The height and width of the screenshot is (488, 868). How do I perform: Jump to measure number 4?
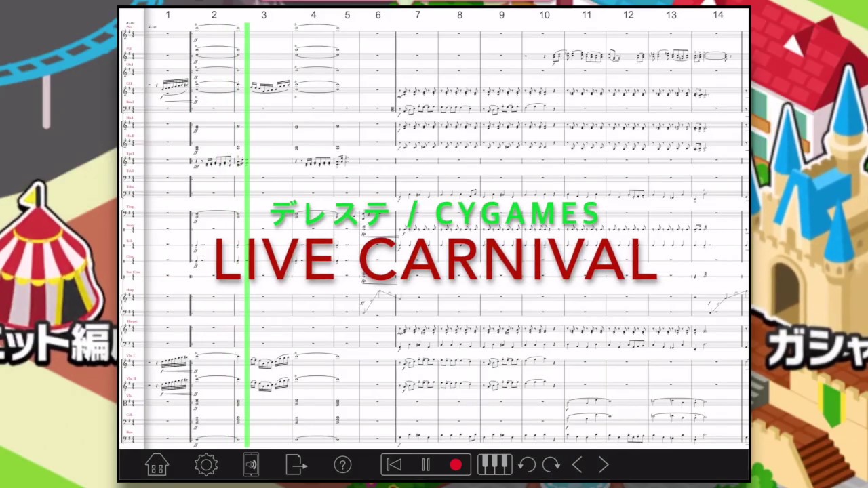313,15
